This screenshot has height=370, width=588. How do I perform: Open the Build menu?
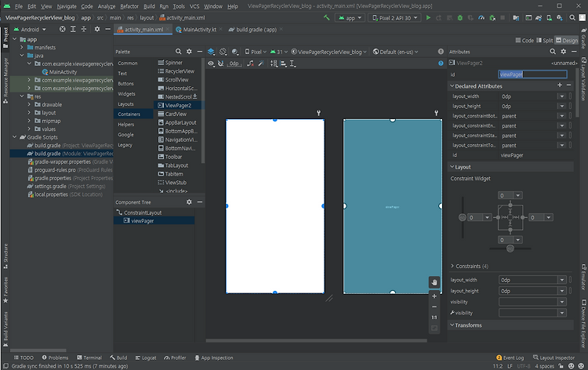(x=149, y=6)
